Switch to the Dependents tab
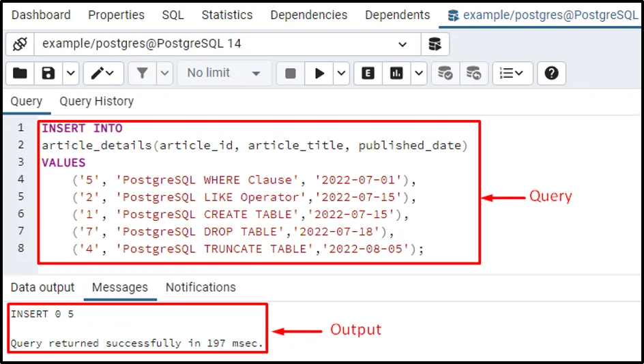The image size is (644, 364). click(x=398, y=15)
